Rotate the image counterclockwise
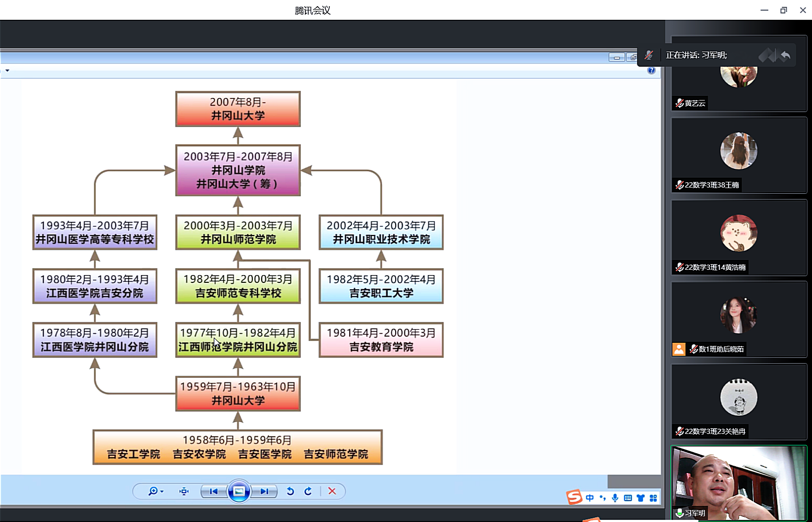The width and height of the screenshot is (812, 522). tap(290, 491)
